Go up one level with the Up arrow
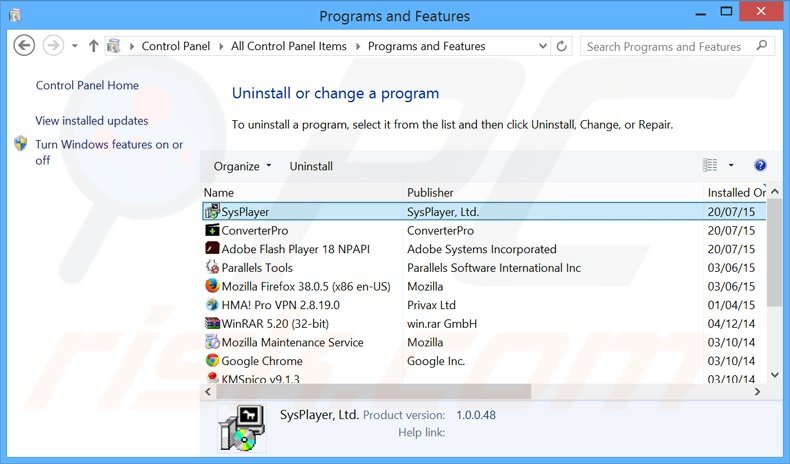 [x=93, y=46]
